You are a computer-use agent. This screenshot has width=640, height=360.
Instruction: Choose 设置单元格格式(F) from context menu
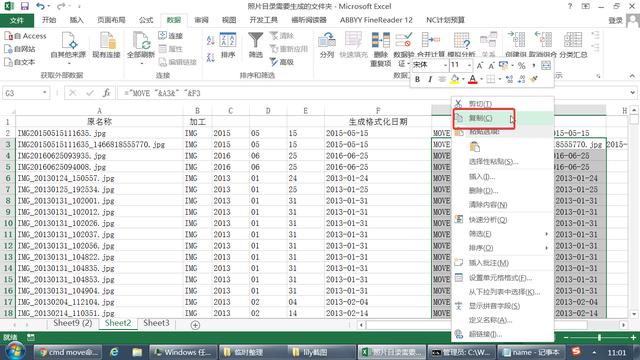tap(503, 278)
